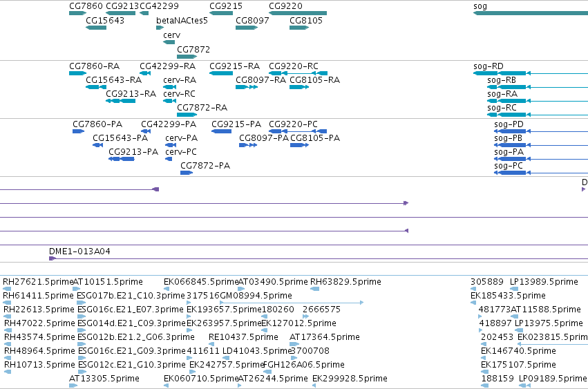The image size is (588, 389).
Task: Open the CG7872 gene label
Action: 193,50
